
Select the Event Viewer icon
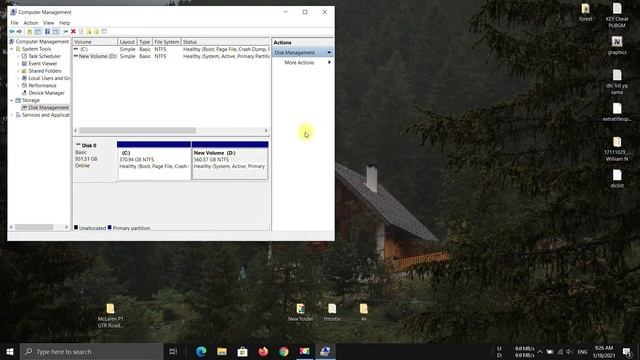(x=24, y=64)
